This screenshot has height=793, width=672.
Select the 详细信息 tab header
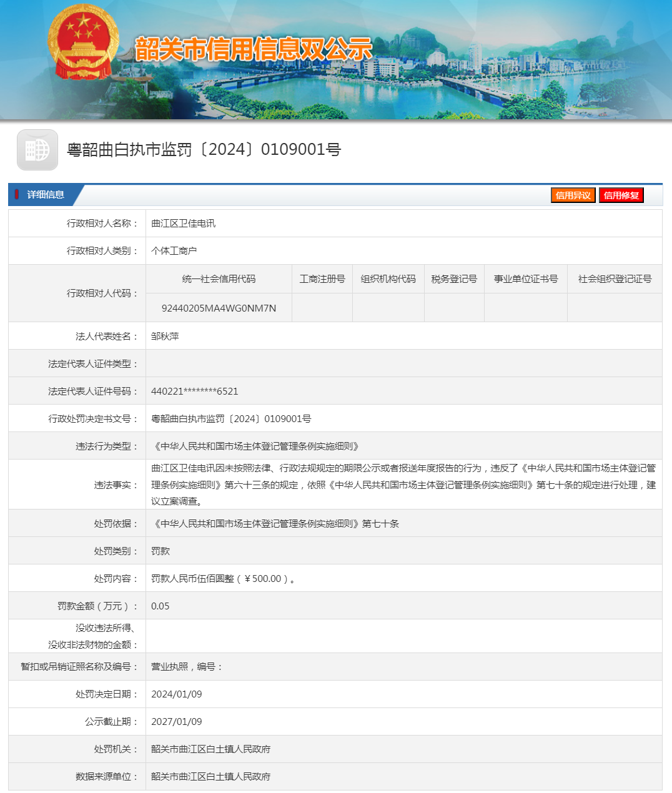pos(45,195)
